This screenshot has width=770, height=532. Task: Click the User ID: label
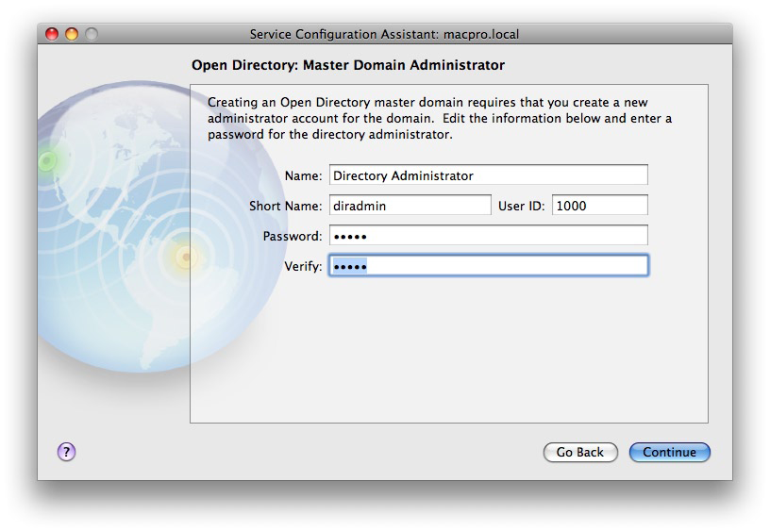click(522, 206)
